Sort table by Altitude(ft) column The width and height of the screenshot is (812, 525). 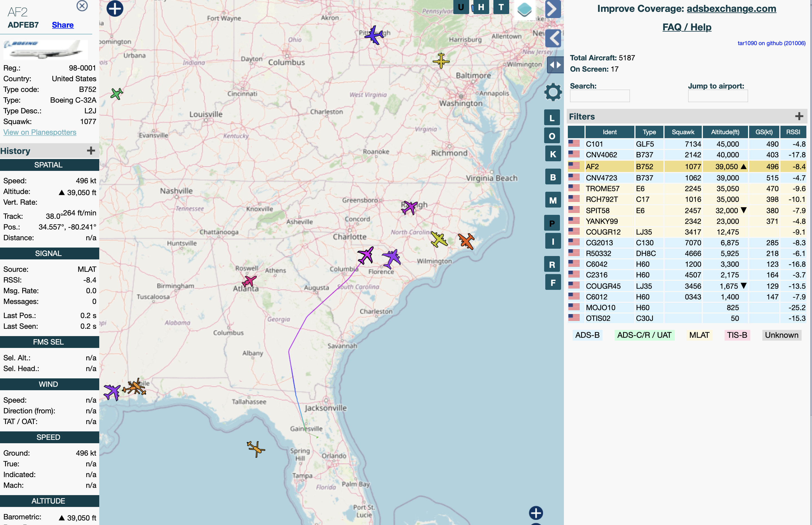point(725,132)
